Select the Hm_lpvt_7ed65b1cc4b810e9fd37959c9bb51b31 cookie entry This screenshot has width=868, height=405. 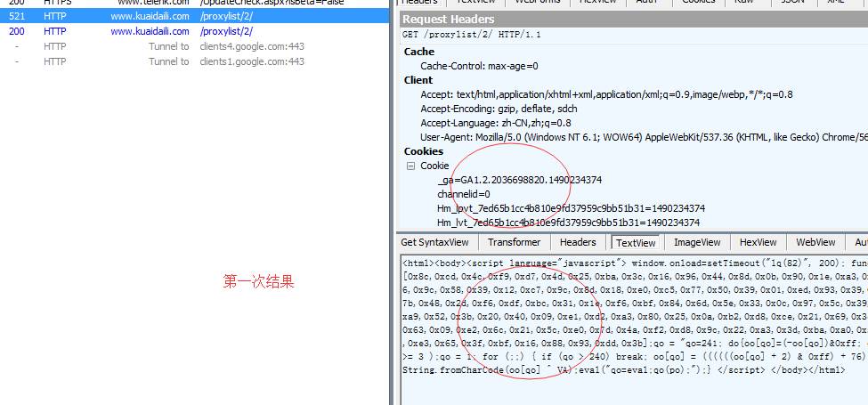[571, 208]
